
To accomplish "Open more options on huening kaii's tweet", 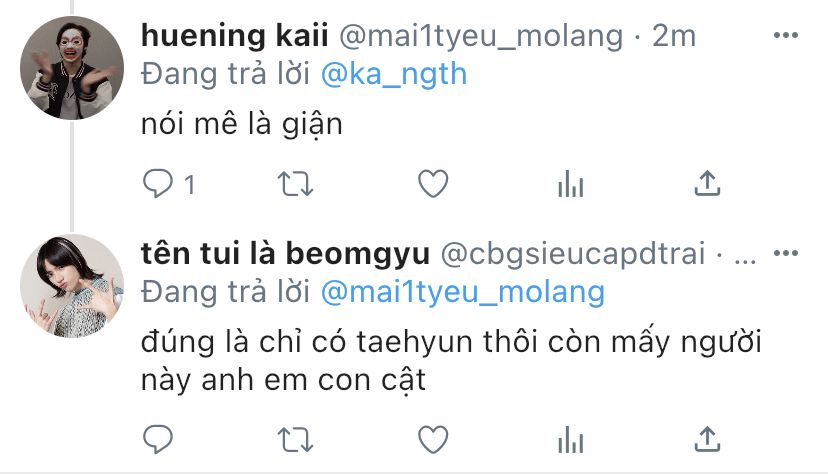I will 787,37.
